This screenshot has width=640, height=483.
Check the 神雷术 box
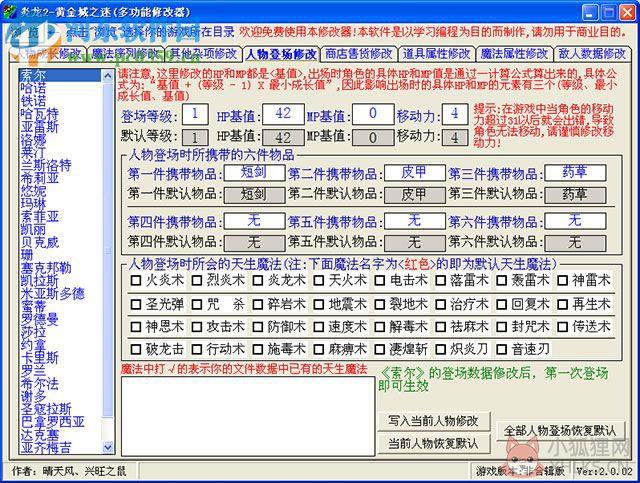pyautogui.click(x=562, y=280)
